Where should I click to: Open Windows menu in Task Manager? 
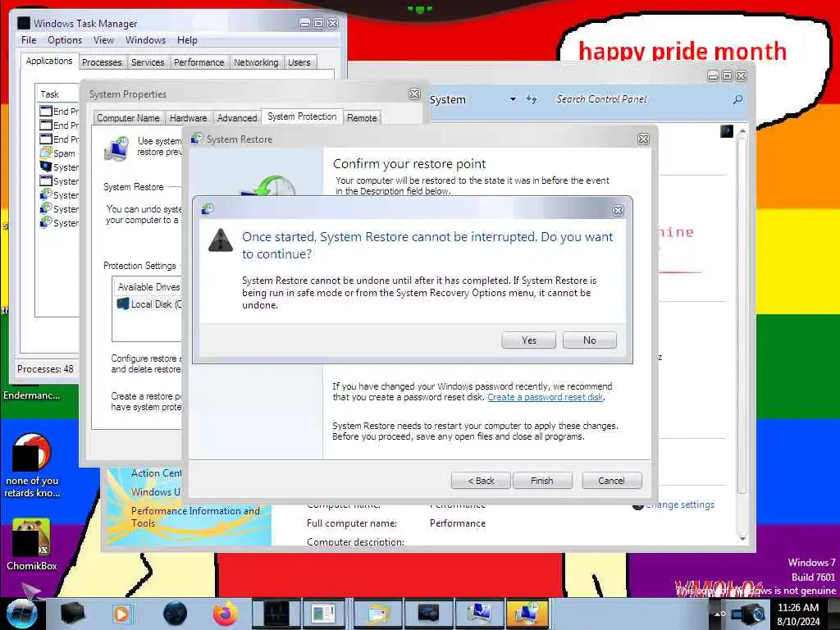(x=145, y=40)
